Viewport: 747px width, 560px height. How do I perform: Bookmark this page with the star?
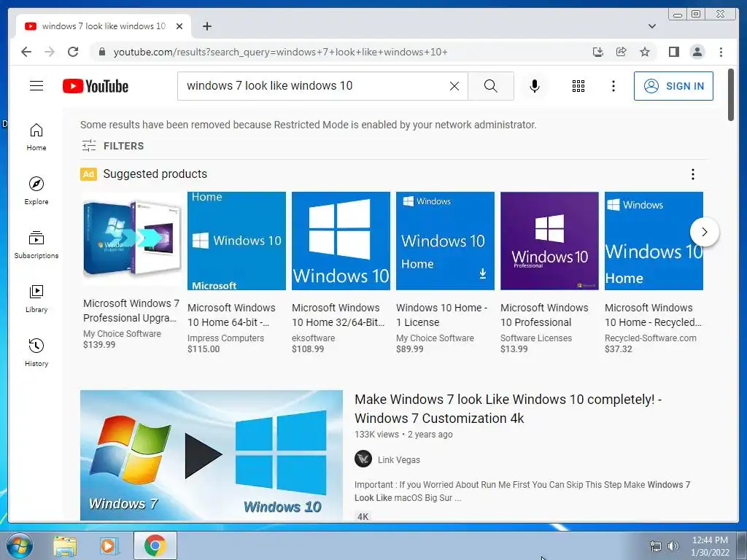645,52
